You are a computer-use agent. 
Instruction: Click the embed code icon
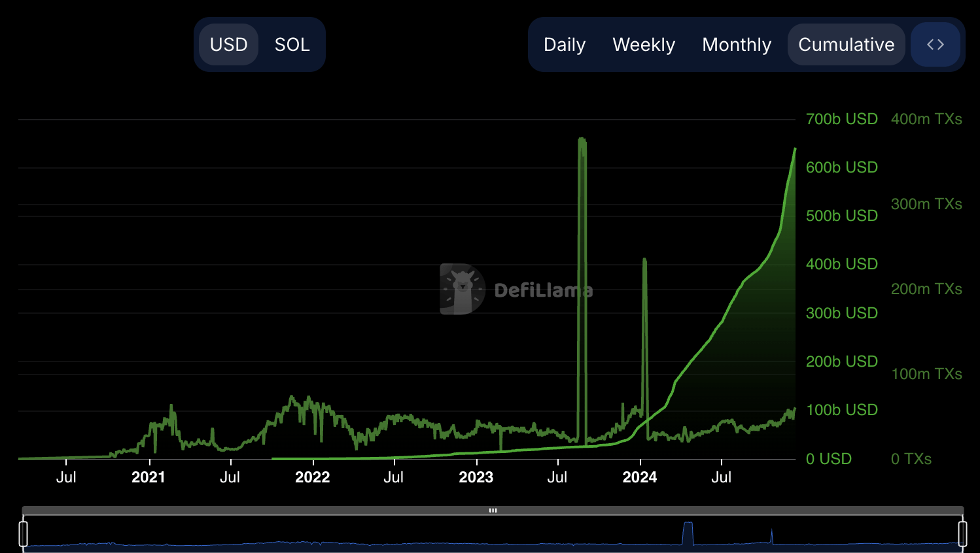point(935,44)
